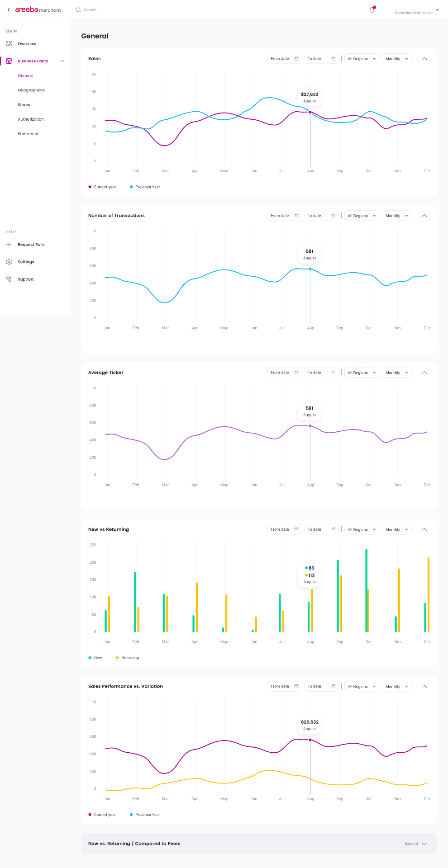448x868 pixels.
Task: Open the Stores menu item
Action: click(x=24, y=105)
